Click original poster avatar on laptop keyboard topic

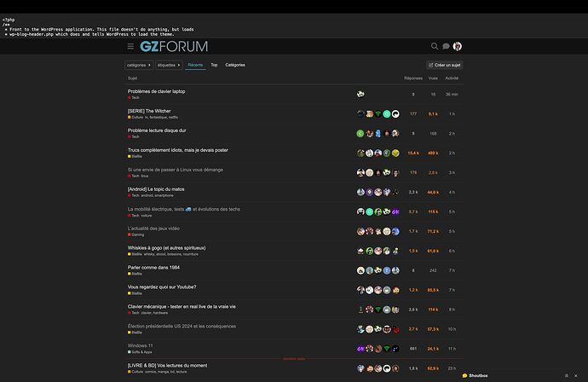pyautogui.click(x=360, y=94)
